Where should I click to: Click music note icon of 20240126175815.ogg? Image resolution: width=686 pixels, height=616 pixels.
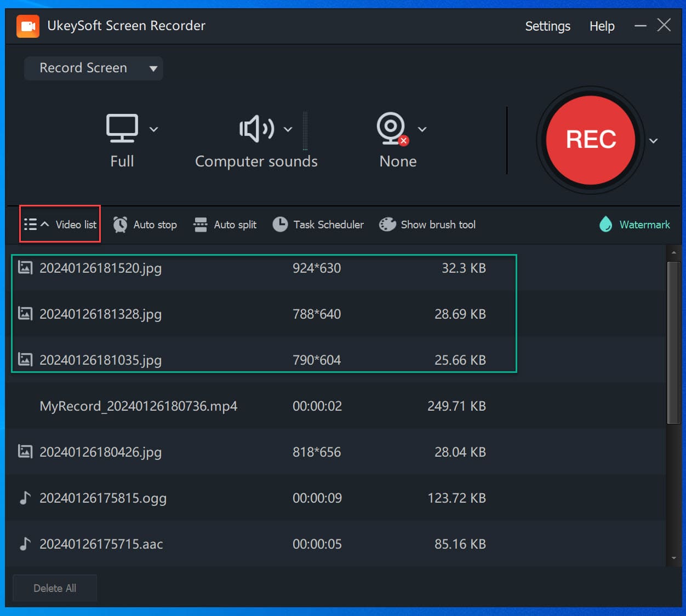tap(25, 497)
